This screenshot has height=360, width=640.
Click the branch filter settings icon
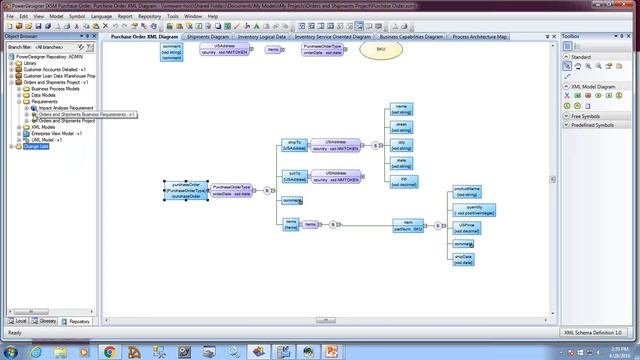(90, 47)
